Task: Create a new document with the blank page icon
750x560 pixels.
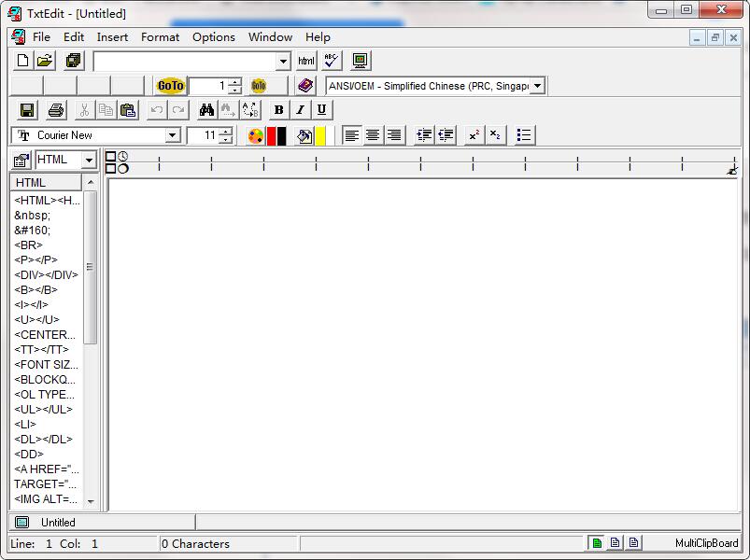Action: tap(22, 61)
